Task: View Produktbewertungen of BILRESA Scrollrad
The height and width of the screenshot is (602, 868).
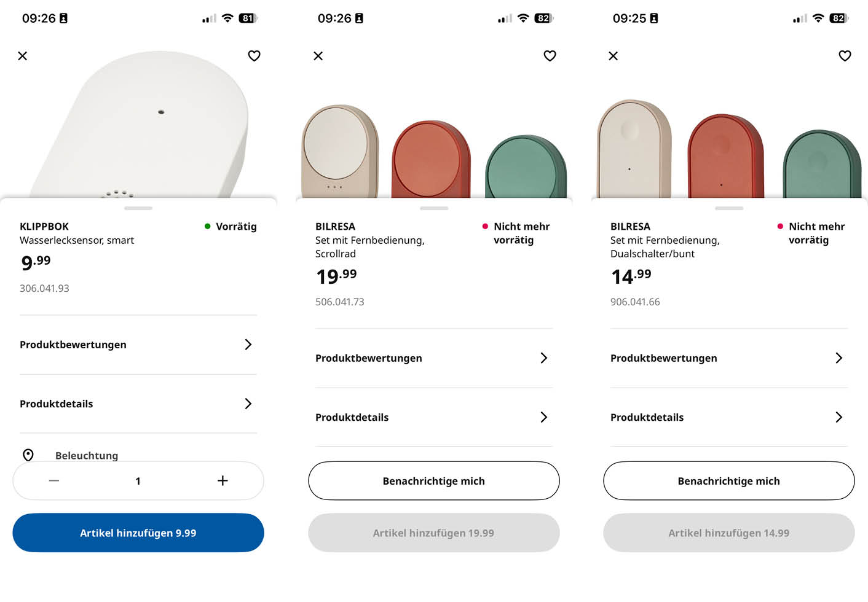Action: click(x=433, y=358)
